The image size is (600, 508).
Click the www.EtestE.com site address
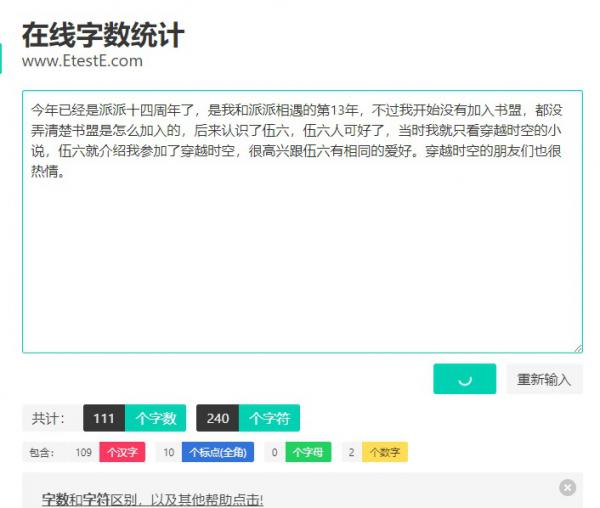point(82,61)
